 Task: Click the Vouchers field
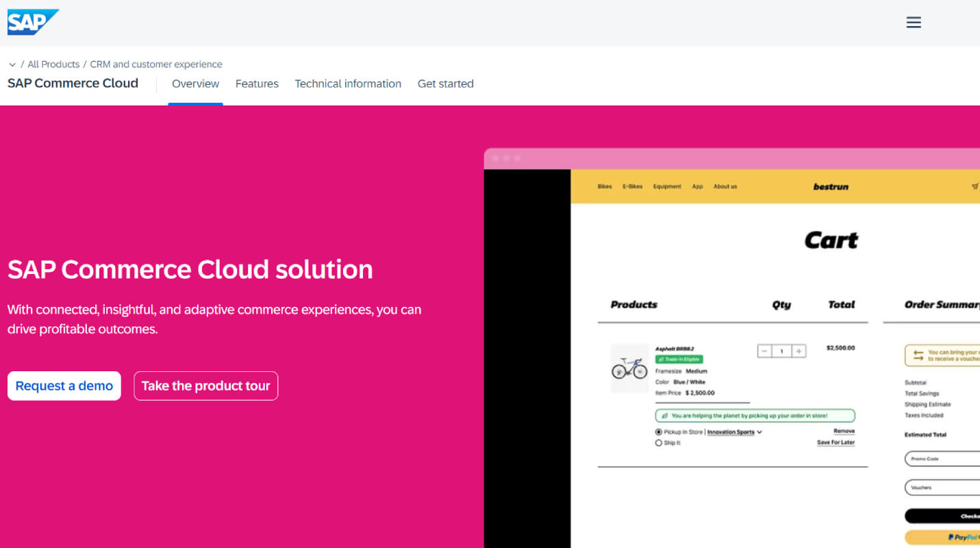coord(942,488)
